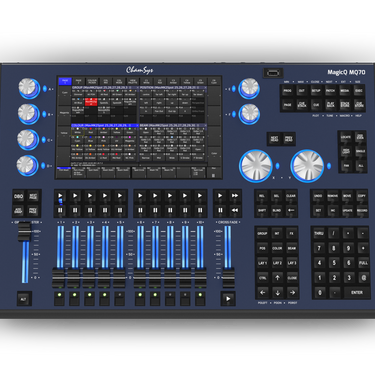The image size is (375, 375).
Task: Click the play button above fader 1
Action: coord(60,196)
